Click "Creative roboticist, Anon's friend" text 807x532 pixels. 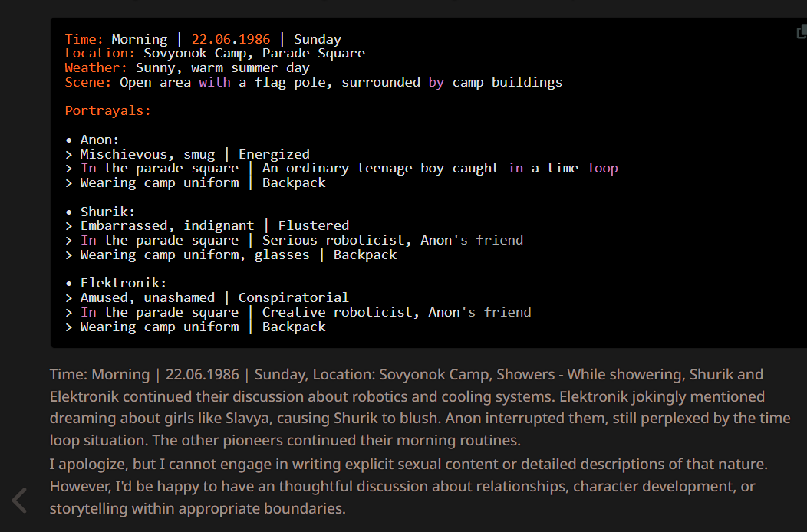397,312
